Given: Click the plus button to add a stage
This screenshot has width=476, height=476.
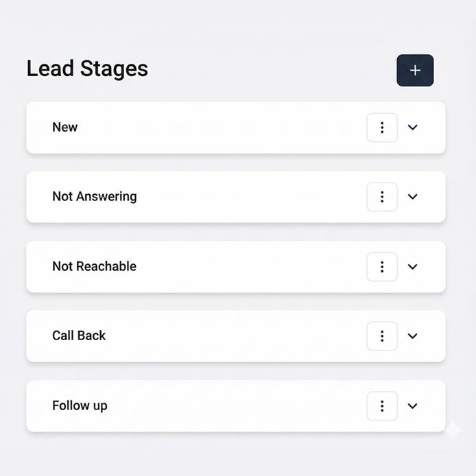Looking at the screenshot, I should click(x=415, y=71).
